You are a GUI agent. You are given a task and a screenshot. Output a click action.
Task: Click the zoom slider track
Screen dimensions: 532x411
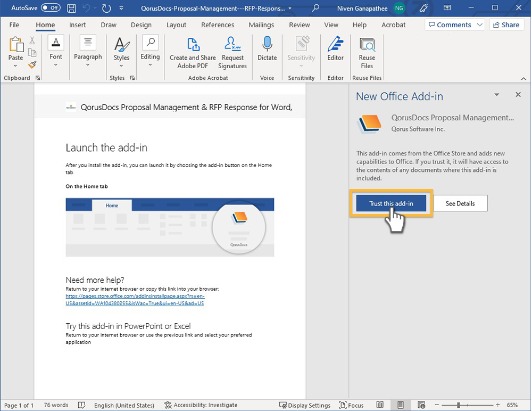pos(467,405)
